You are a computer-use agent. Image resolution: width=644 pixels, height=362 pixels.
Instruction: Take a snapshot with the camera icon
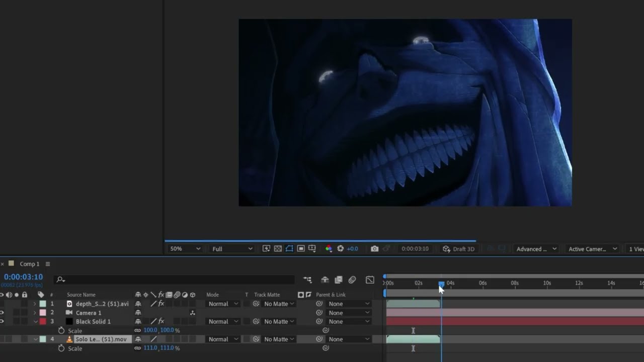tap(374, 249)
